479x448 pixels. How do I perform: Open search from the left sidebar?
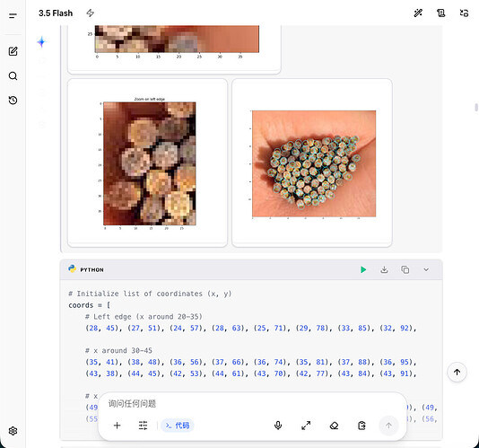click(13, 75)
